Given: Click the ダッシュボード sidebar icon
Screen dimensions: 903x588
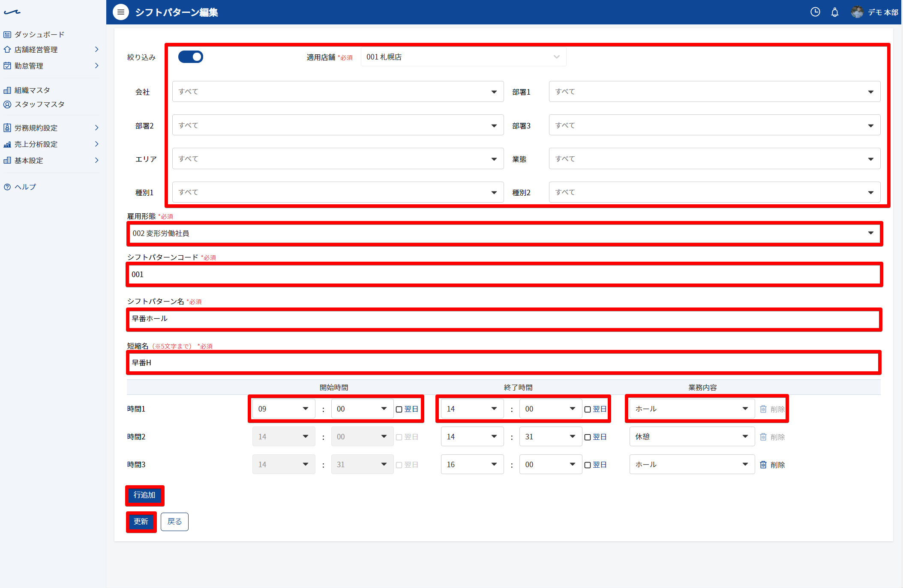Looking at the screenshot, I should (7, 34).
